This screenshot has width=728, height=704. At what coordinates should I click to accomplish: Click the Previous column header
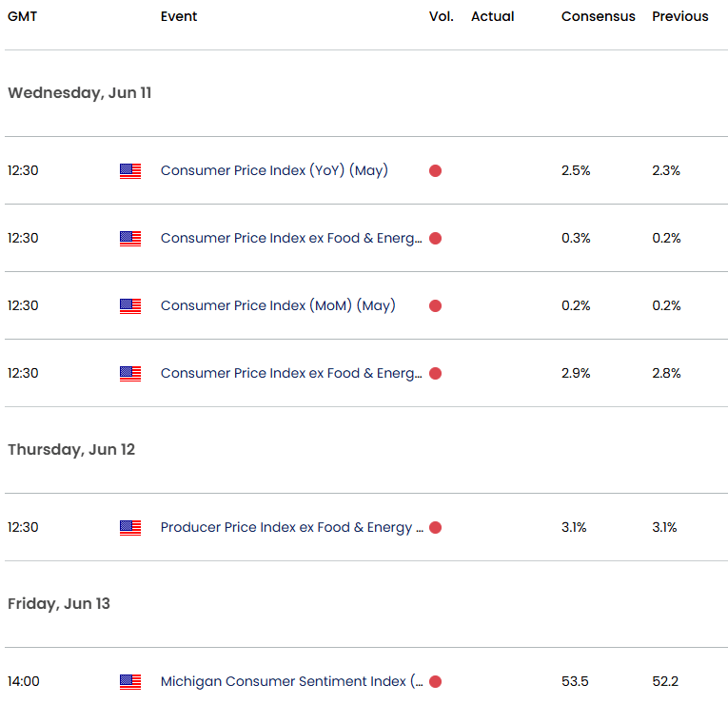click(679, 17)
